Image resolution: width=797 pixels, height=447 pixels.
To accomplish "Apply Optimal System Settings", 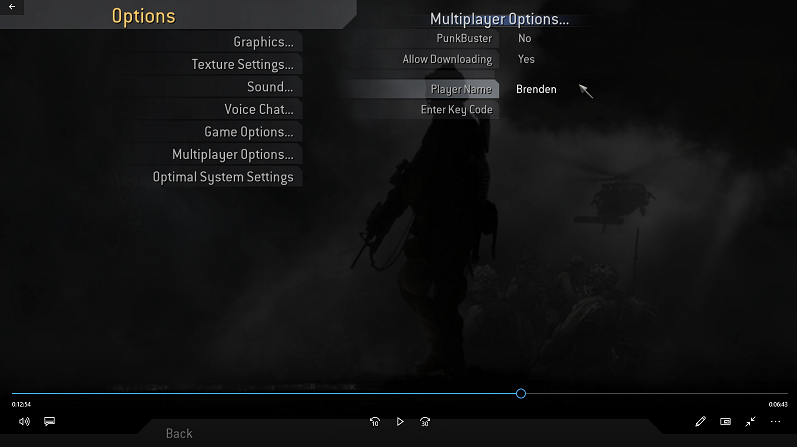I will [223, 177].
